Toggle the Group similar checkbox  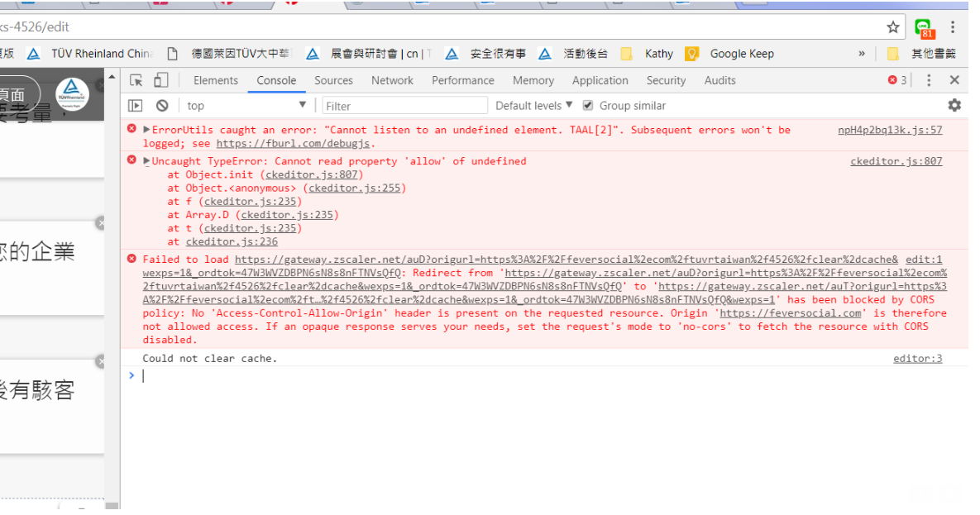tap(588, 105)
